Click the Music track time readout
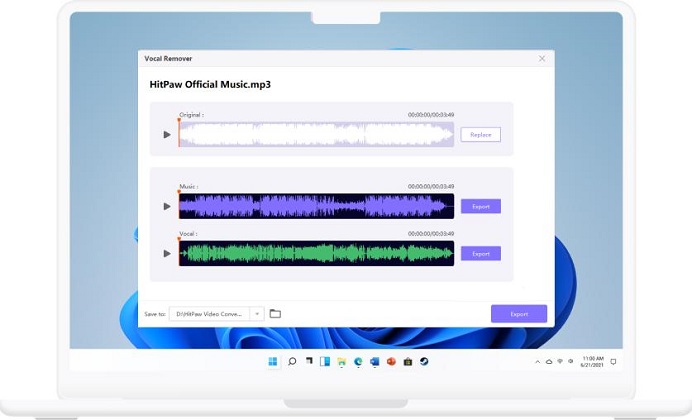 [x=431, y=187]
